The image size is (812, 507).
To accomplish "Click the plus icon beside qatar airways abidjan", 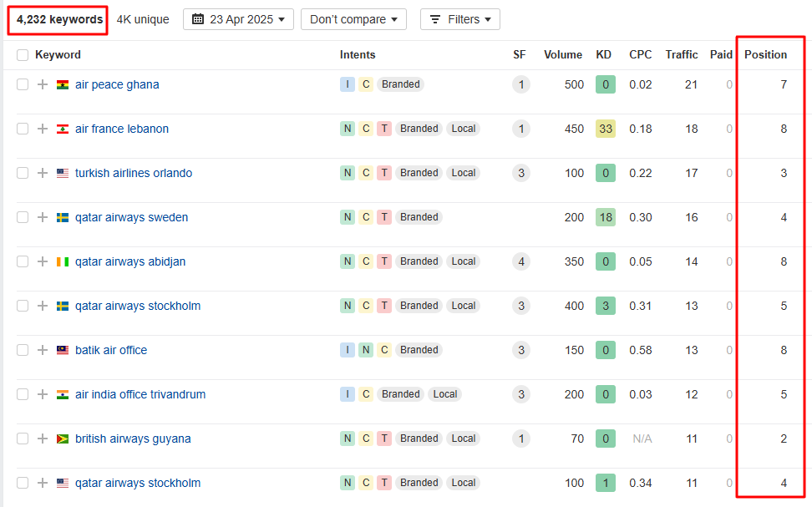I will [43, 261].
